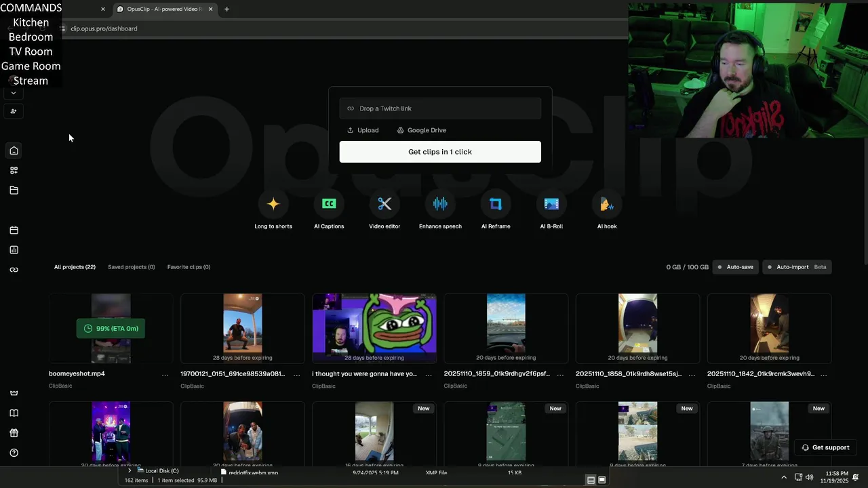Open the 19700121_0151 project thumbnail
868x488 pixels.
point(243,329)
